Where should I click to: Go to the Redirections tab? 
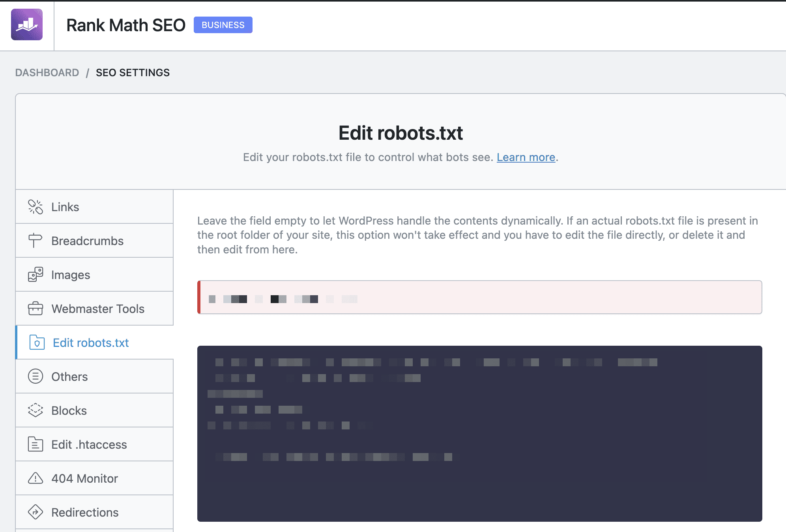pyautogui.click(x=85, y=512)
